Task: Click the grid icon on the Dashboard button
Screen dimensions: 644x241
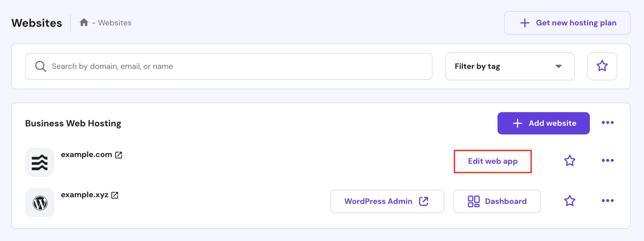Action: [x=474, y=201]
